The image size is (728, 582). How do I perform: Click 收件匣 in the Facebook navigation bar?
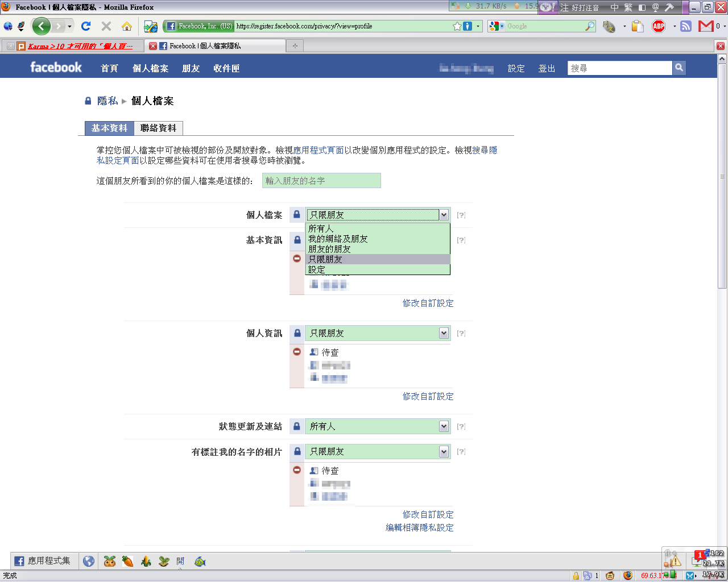(x=226, y=68)
